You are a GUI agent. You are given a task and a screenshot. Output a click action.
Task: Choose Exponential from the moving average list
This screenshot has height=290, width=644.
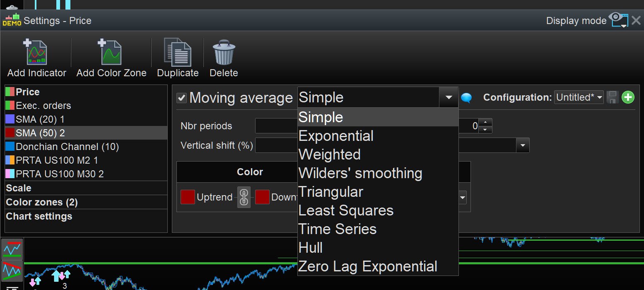click(x=336, y=136)
